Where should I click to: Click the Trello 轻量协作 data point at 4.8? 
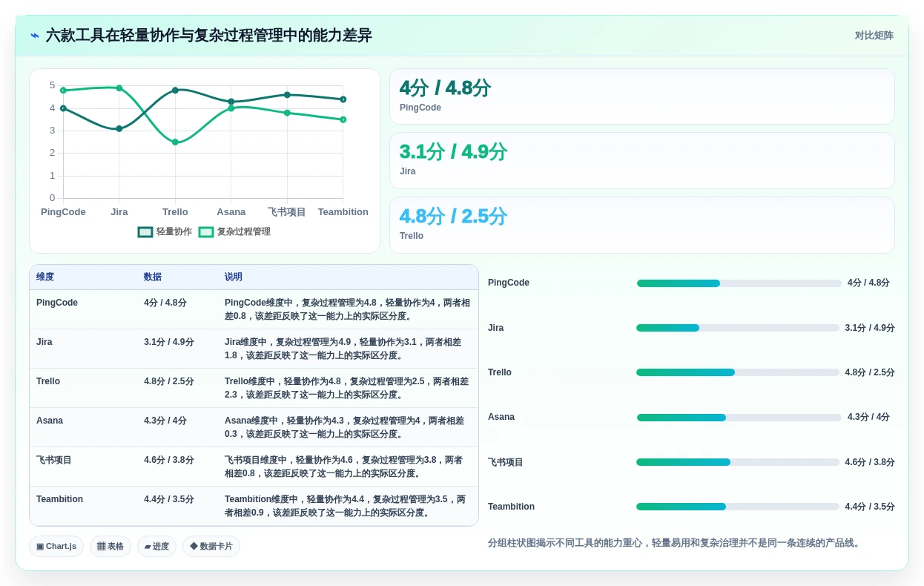pos(175,90)
